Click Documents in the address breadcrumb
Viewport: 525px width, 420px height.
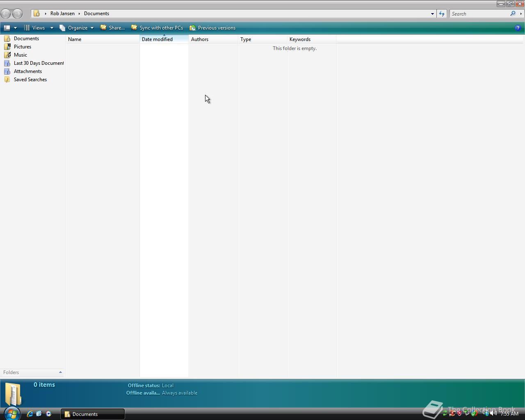point(96,14)
